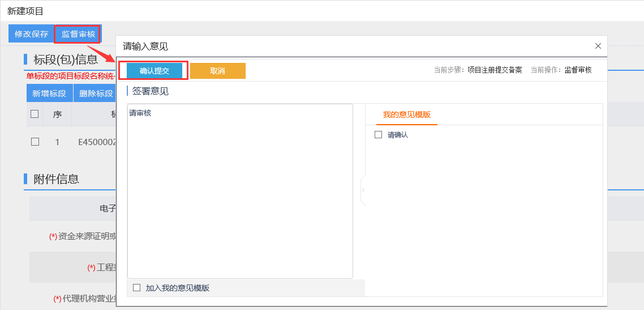Enable 加入我的意见模版 checkbox
Viewport: 644px width, 310px height.
pos(136,288)
